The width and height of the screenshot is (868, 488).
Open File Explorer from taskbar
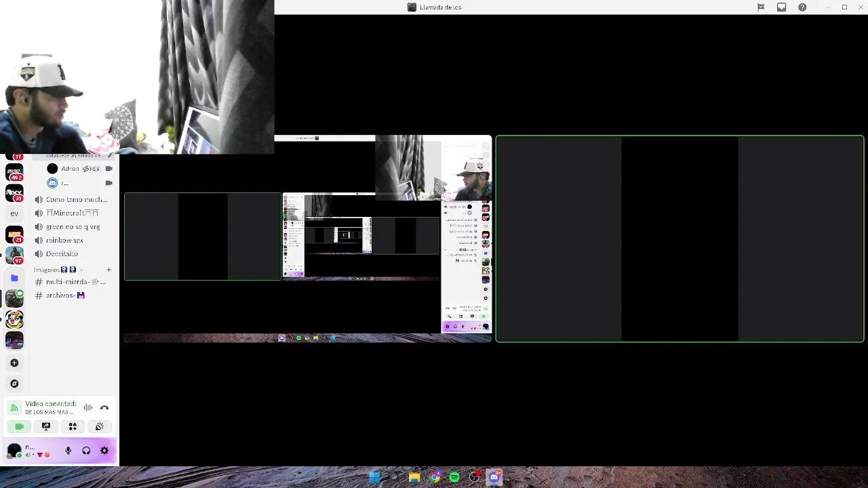pyautogui.click(x=414, y=477)
